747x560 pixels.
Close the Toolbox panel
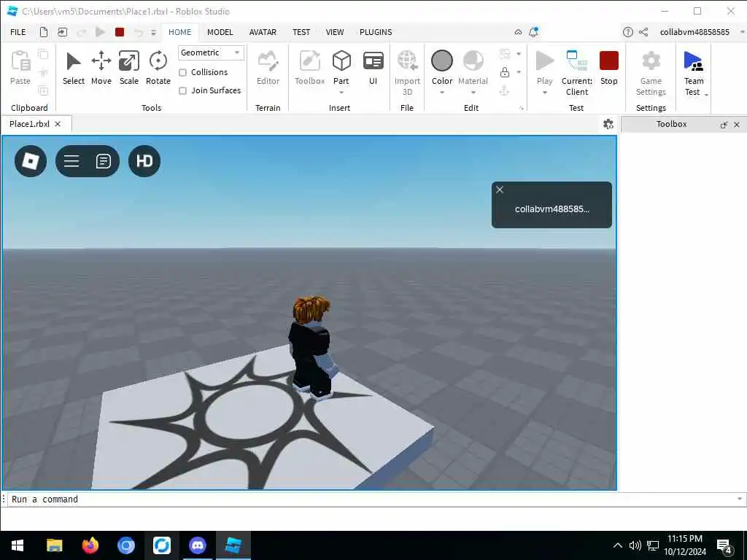pos(737,125)
